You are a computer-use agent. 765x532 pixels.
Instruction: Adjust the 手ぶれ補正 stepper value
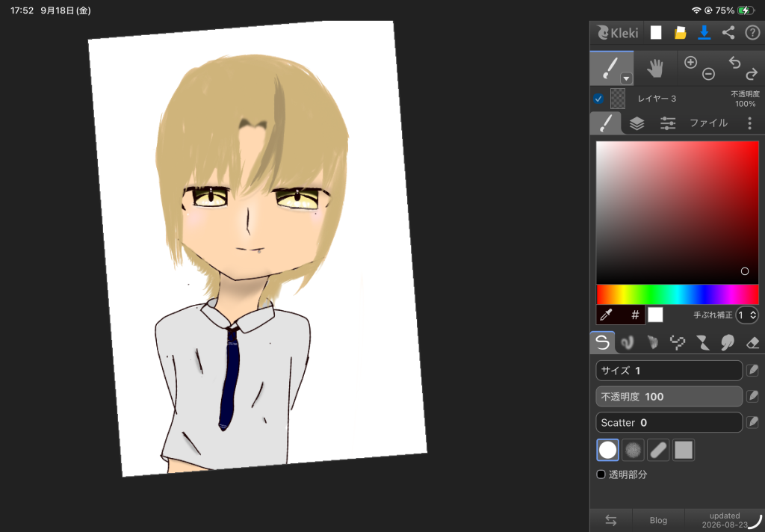coord(747,315)
